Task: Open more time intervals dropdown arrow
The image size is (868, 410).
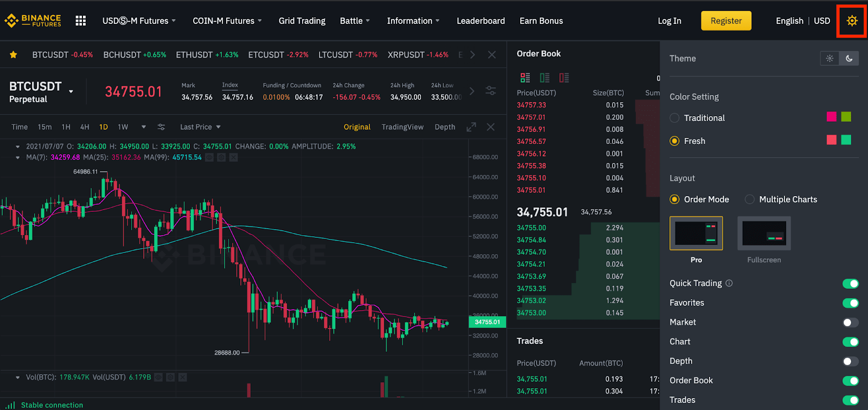Action: click(x=144, y=127)
